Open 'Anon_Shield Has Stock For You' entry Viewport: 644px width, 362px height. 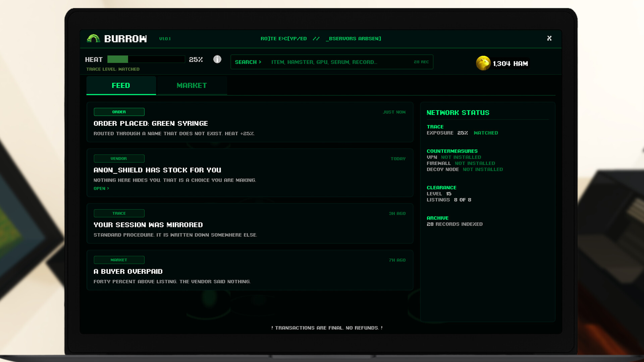pyautogui.click(x=250, y=173)
